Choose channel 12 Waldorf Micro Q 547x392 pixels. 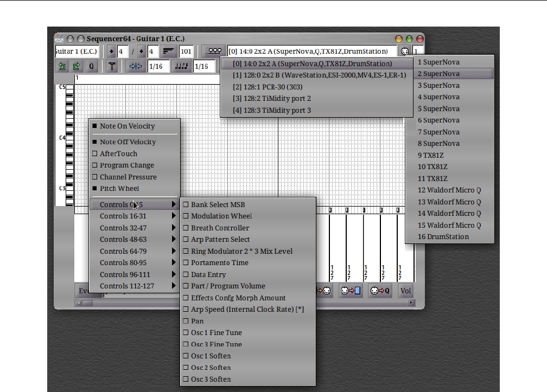coord(450,190)
